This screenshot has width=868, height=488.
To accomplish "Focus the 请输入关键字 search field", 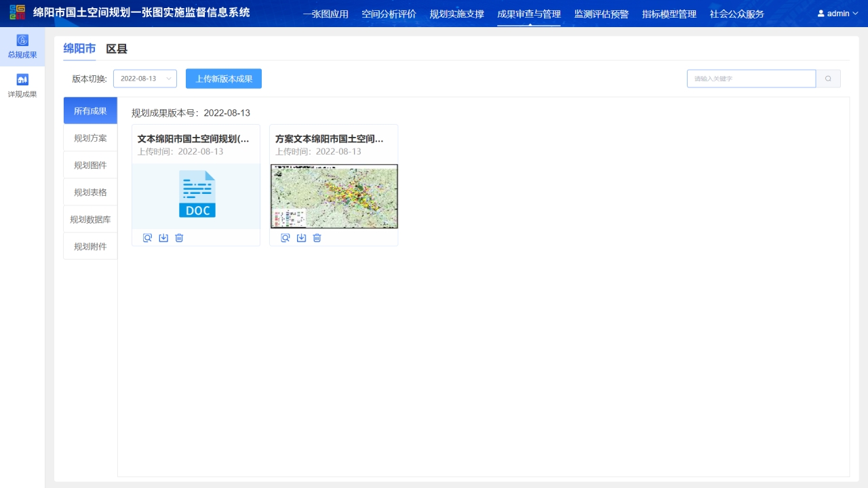I will point(751,79).
